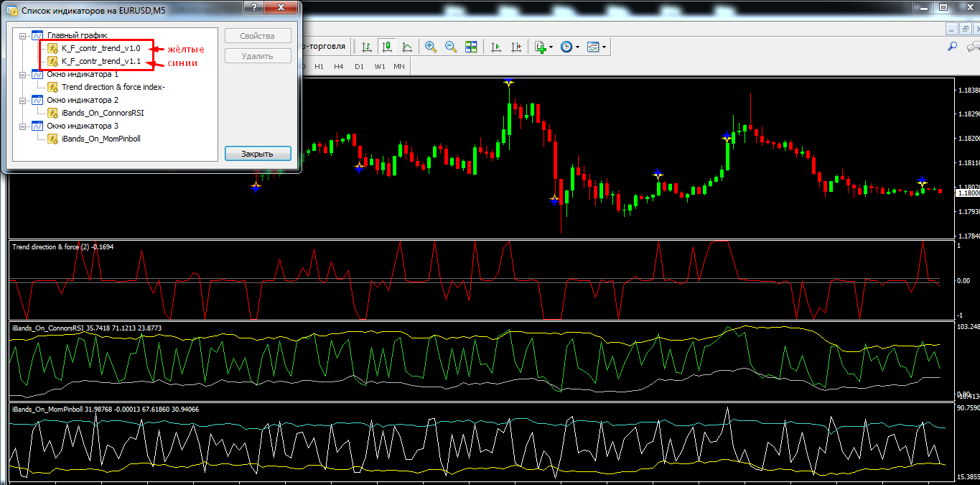Zoom out of the chart
The width and height of the screenshot is (980, 485).
[x=451, y=47]
